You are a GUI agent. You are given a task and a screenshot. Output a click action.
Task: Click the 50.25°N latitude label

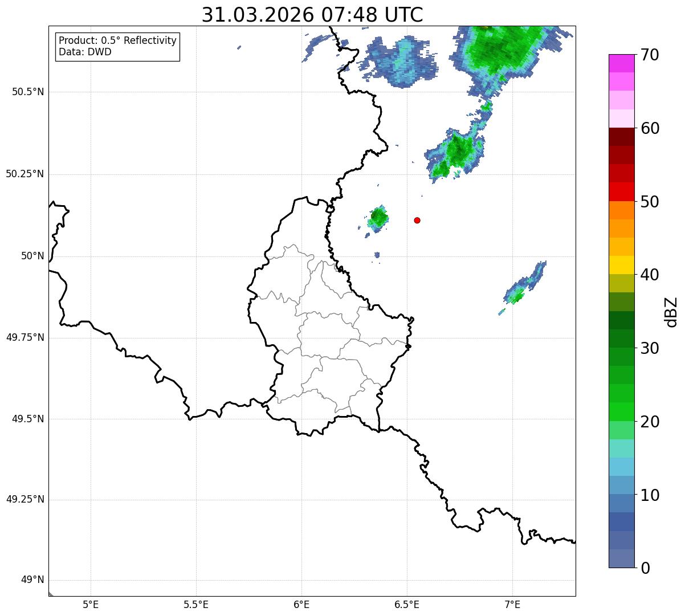tap(25, 174)
